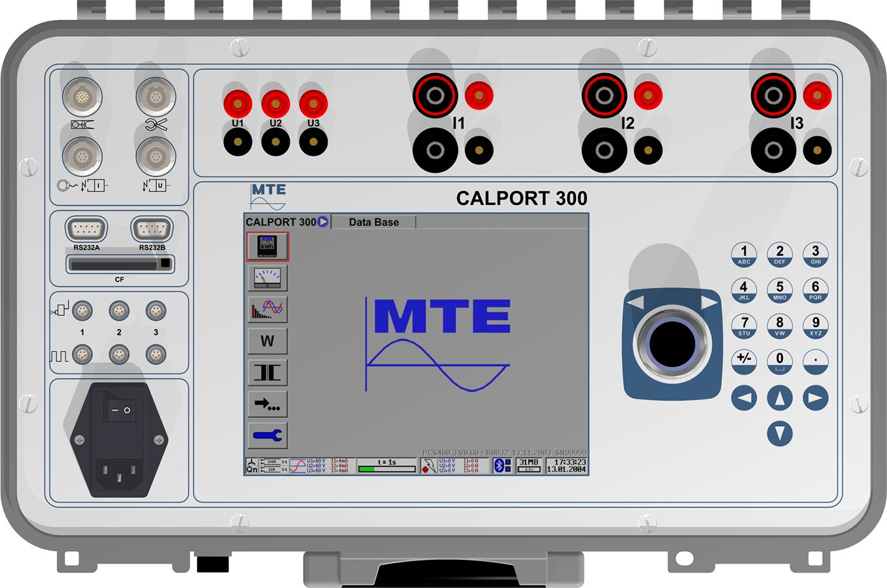Click the large black I1 current socket
The width and height of the screenshot is (887, 588).
435,150
